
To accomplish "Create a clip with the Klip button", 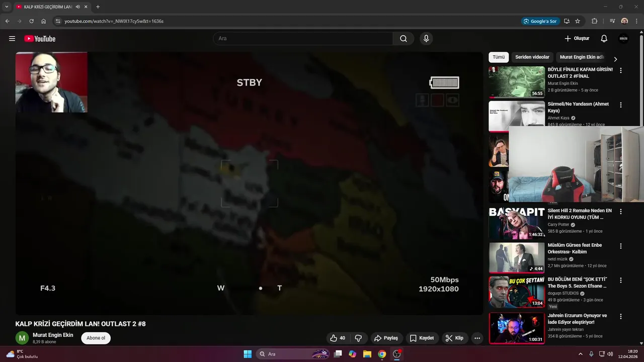I will (x=454, y=338).
